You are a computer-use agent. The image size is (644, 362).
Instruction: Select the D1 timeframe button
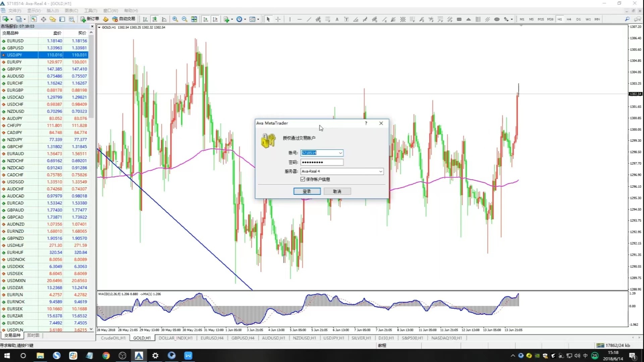coord(578,19)
